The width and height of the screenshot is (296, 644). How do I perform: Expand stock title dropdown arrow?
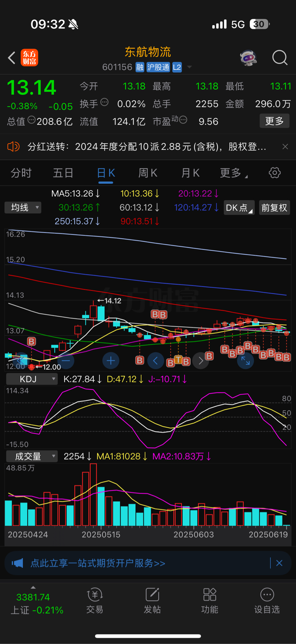click(x=189, y=67)
